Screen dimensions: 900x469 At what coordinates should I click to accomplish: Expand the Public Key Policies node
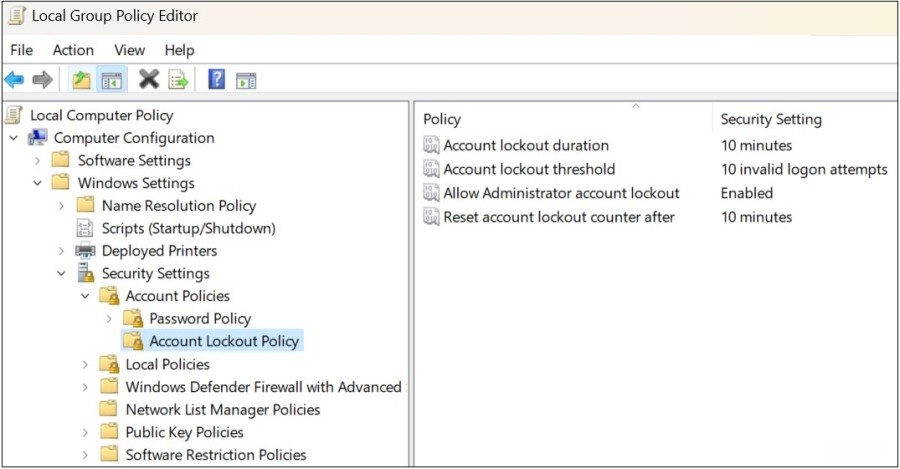85,432
